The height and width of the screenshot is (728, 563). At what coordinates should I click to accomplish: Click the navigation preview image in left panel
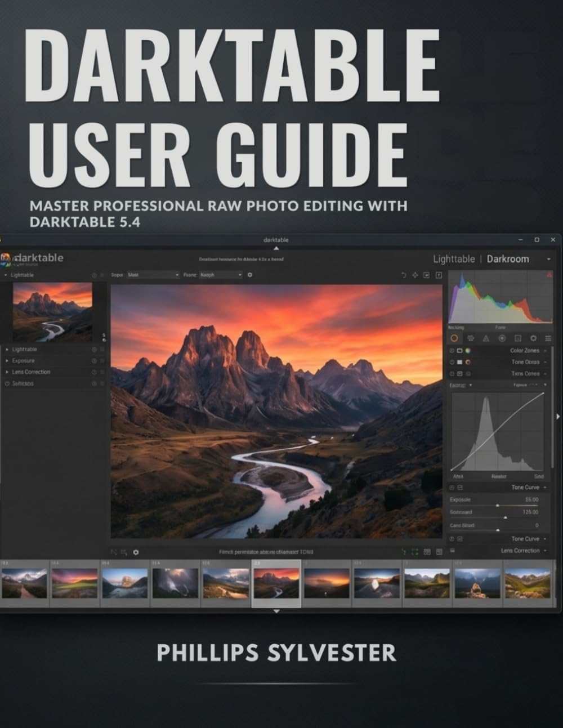click(52, 312)
